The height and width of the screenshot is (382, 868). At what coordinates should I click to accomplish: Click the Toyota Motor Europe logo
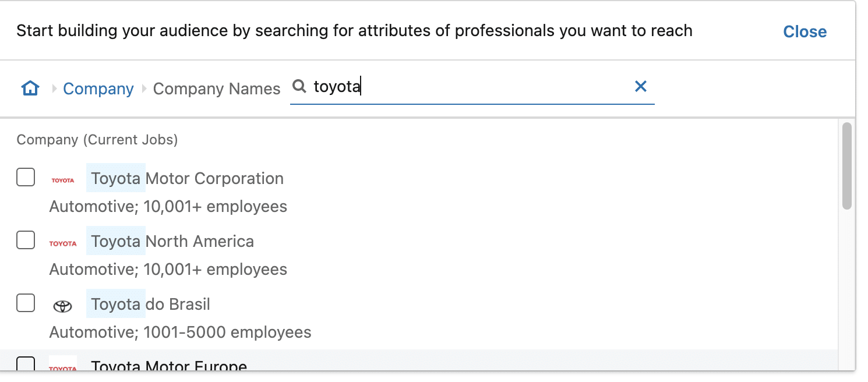click(63, 366)
